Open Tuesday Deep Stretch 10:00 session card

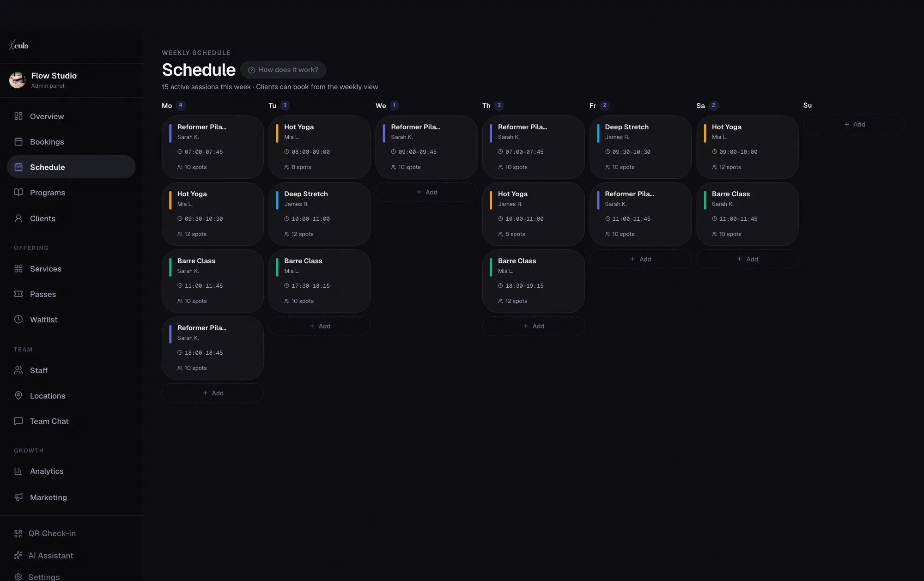point(320,214)
